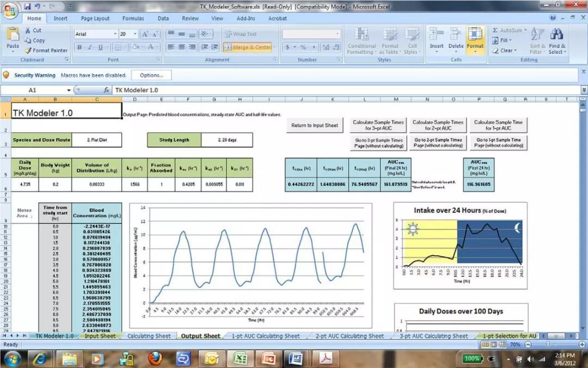The height and width of the screenshot is (368, 588).
Task: Toggle Bold formatting button
Action: click(x=79, y=47)
